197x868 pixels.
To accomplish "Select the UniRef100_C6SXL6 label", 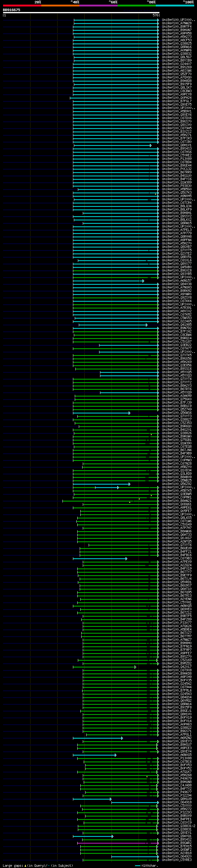I will pyautogui.click(x=177, y=260).
